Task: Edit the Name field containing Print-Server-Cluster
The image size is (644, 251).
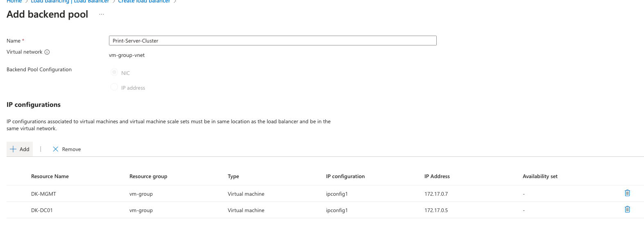Action: (x=272, y=41)
